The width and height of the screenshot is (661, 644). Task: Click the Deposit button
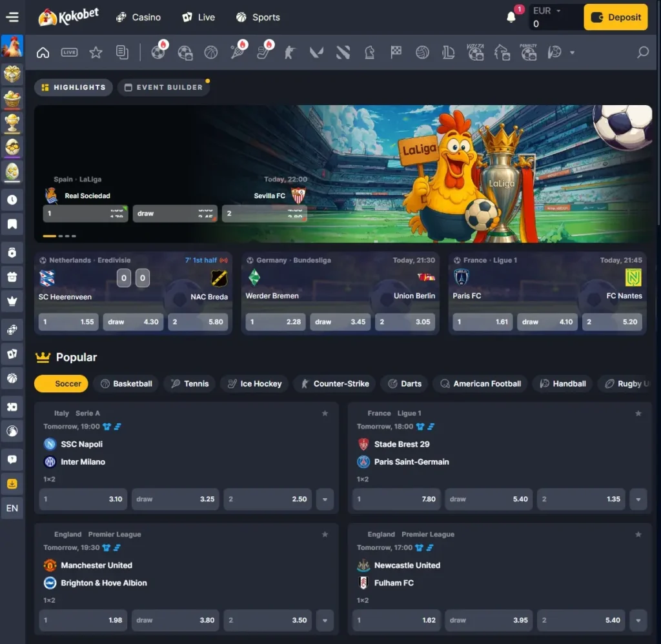point(615,17)
